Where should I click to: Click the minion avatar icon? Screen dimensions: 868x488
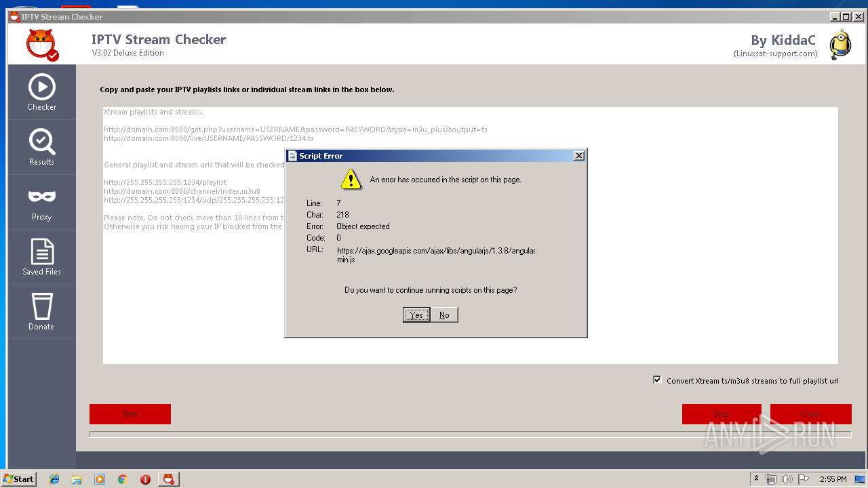coord(840,45)
